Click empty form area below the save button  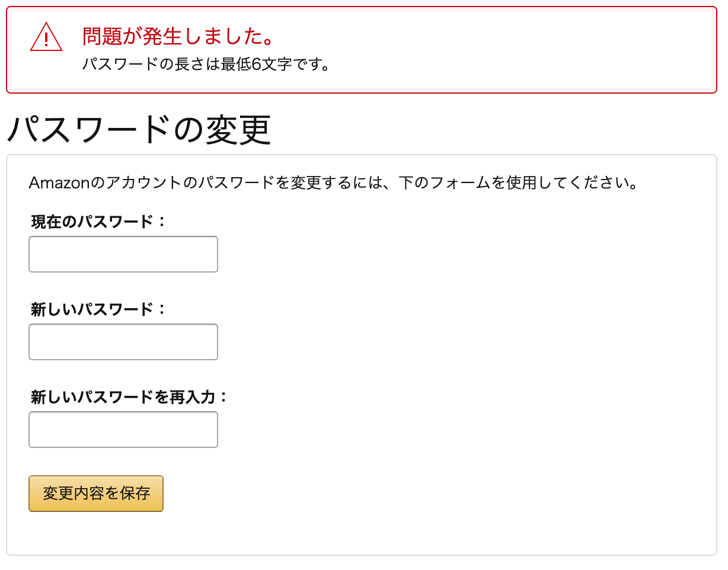coord(356,533)
